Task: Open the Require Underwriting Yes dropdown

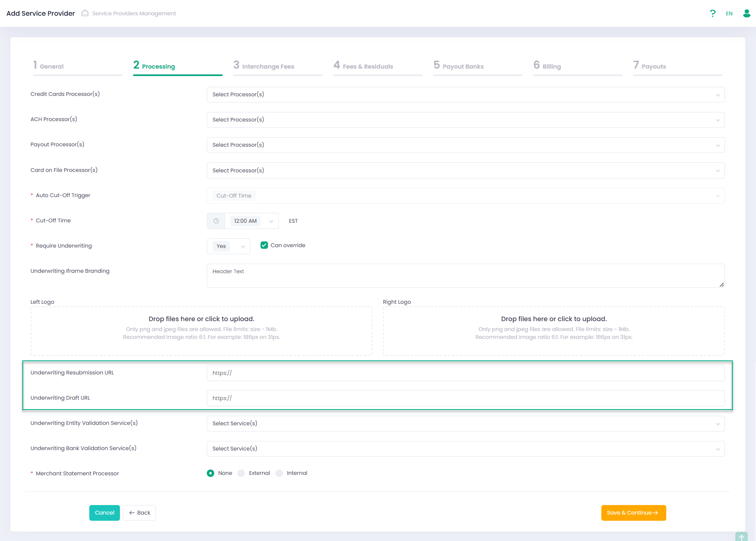Action: [228, 246]
